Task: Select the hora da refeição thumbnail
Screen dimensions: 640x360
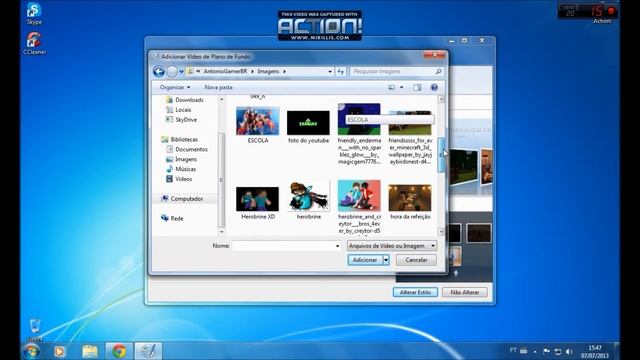Action: coord(410,198)
